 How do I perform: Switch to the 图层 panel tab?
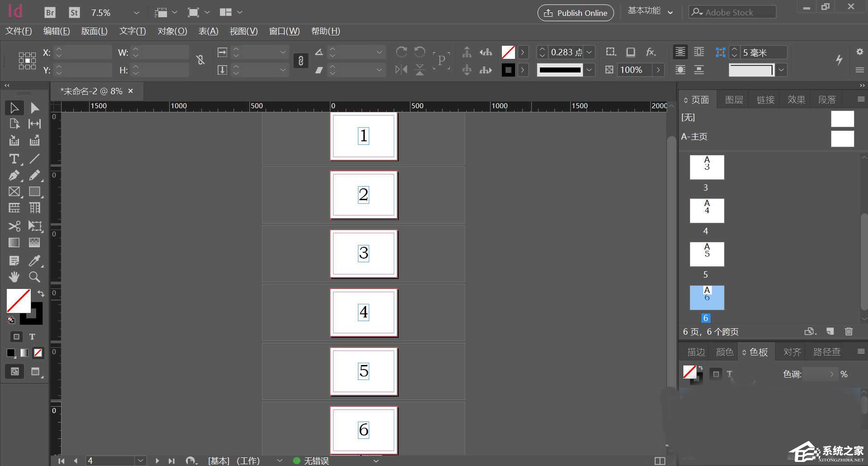(733, 99)
